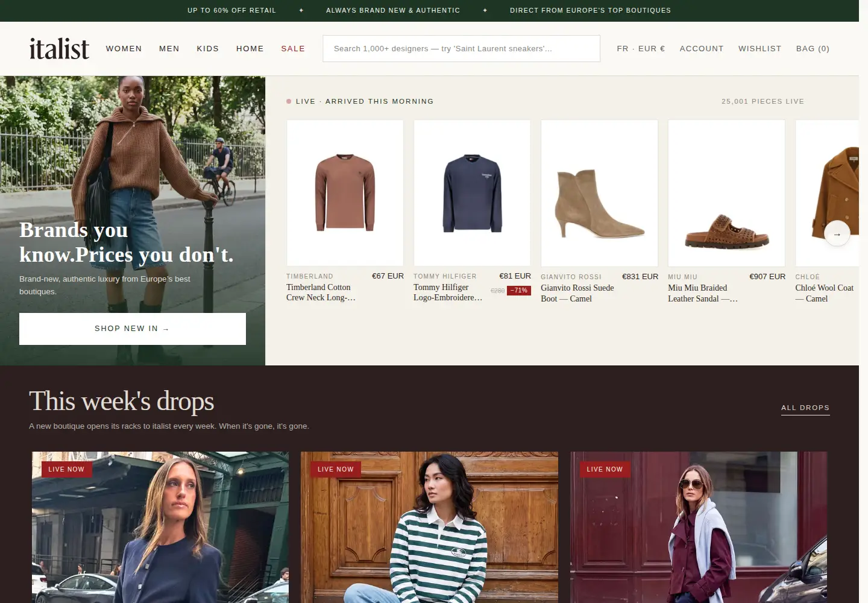Open the KIDS menu
This screenshot has height=603, width=868.
[x=208, y=49]
